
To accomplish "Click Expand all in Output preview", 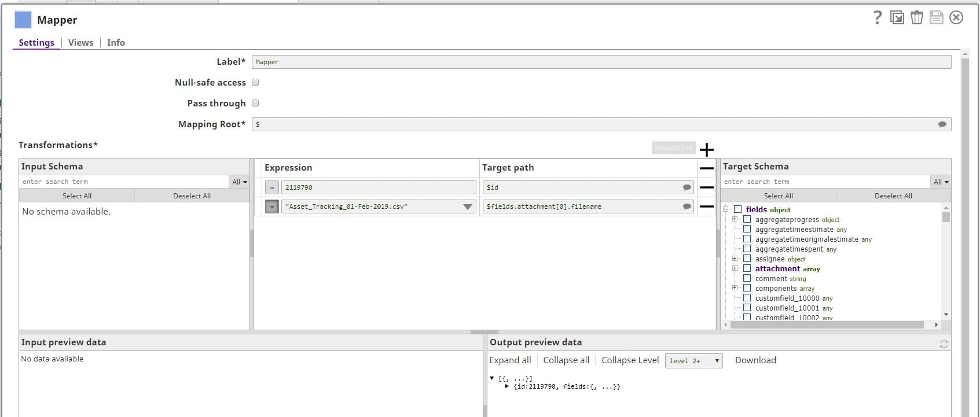I will tap(510, 360).
